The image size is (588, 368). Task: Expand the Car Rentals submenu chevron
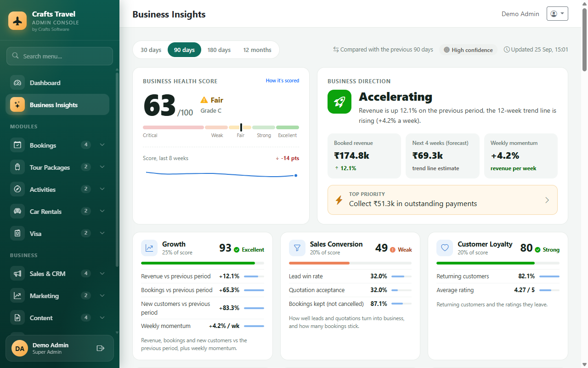[x=102, y=212]
